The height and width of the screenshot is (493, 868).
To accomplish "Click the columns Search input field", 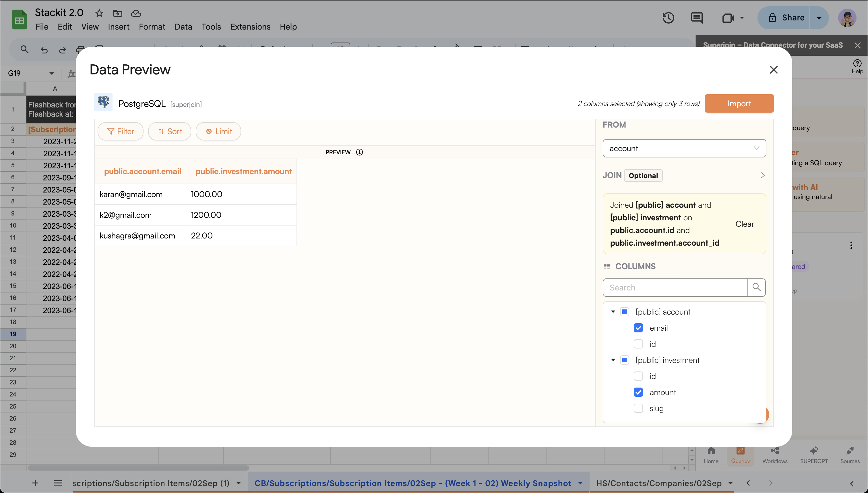I will point(675,288).
